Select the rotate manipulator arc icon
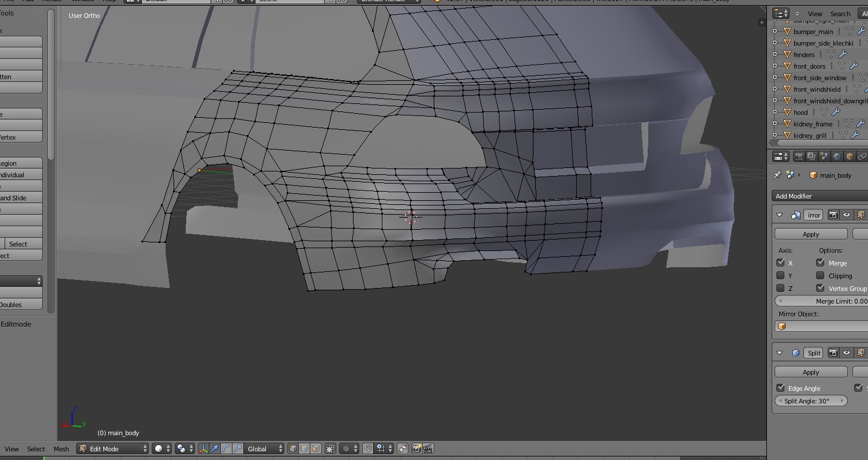This screenshot has height=460, width=868. pyautogui.click(x=226, y=448)
